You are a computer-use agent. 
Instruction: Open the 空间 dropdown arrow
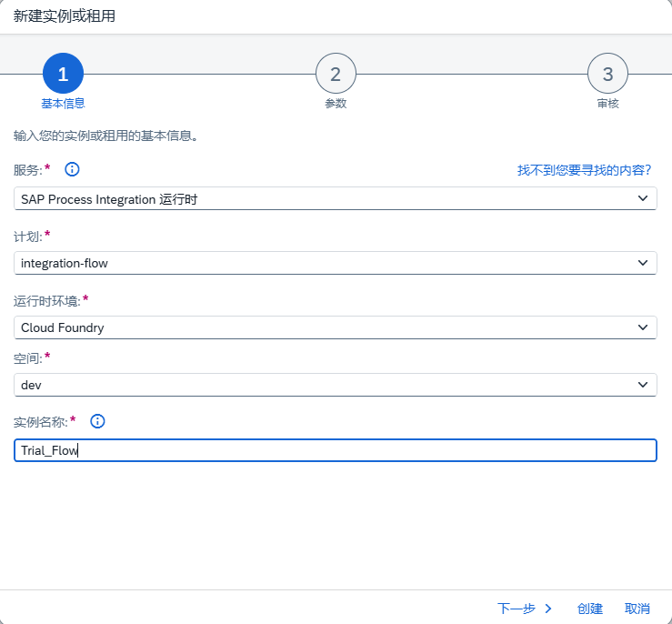click(643, 385)
